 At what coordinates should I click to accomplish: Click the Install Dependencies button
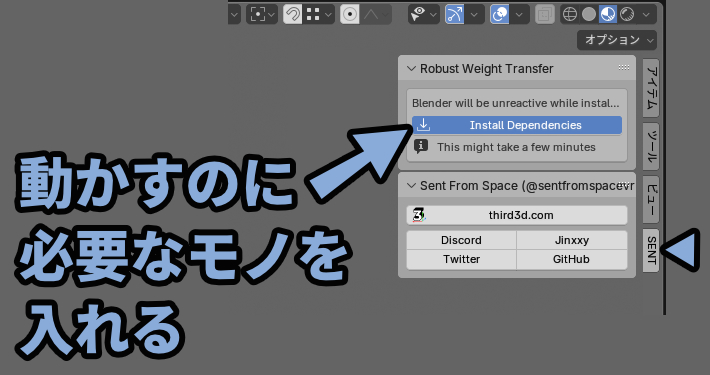pos(517,125)
